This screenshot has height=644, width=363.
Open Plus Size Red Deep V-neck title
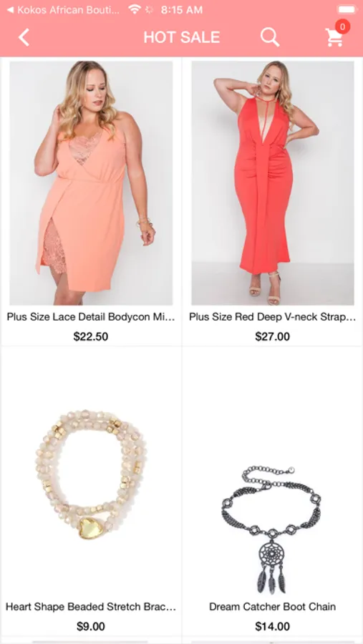(273, 317)
